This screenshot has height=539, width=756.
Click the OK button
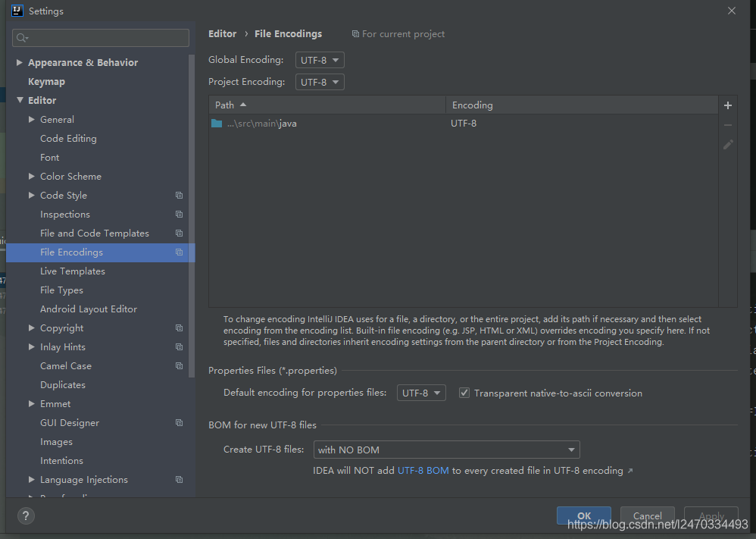point(584,515)
